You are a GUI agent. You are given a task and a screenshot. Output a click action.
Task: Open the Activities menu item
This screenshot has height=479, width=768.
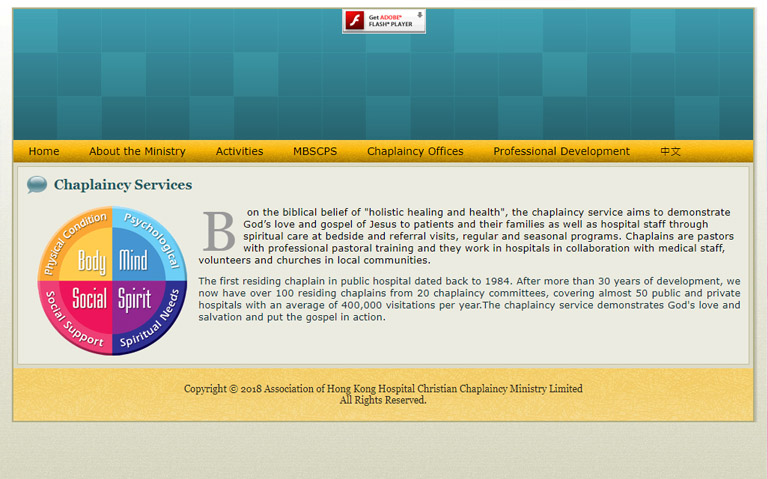pyautogui.click(x=239, y=151)
